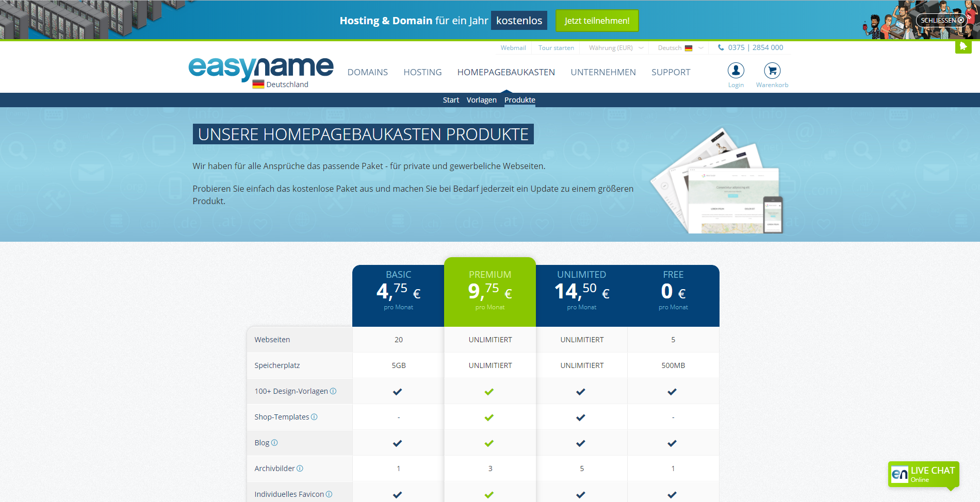Click the green chat bubble icon at top right
Viewport: 980px width, 502px height.
pos(963,46)
